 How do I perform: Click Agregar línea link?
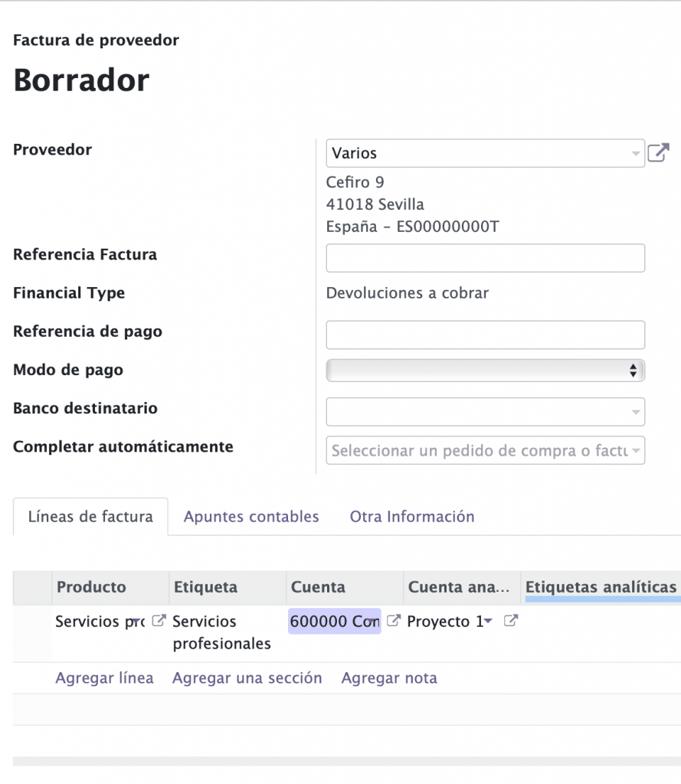tap(105, 678)
